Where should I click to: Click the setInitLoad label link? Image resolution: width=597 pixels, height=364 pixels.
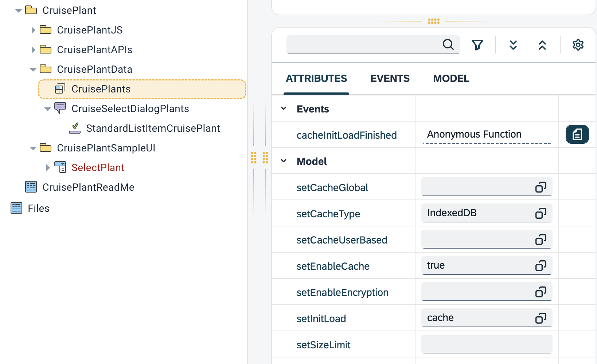click(321, 318)
